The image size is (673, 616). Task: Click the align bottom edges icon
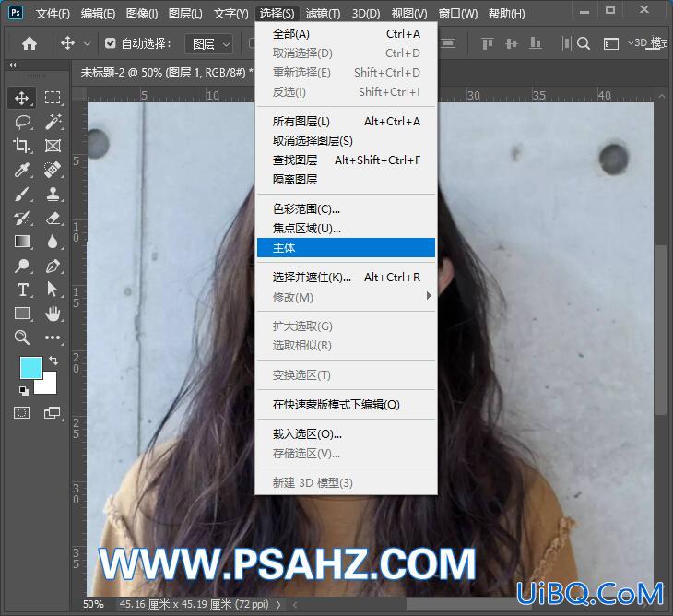click(x=536, y=43)
